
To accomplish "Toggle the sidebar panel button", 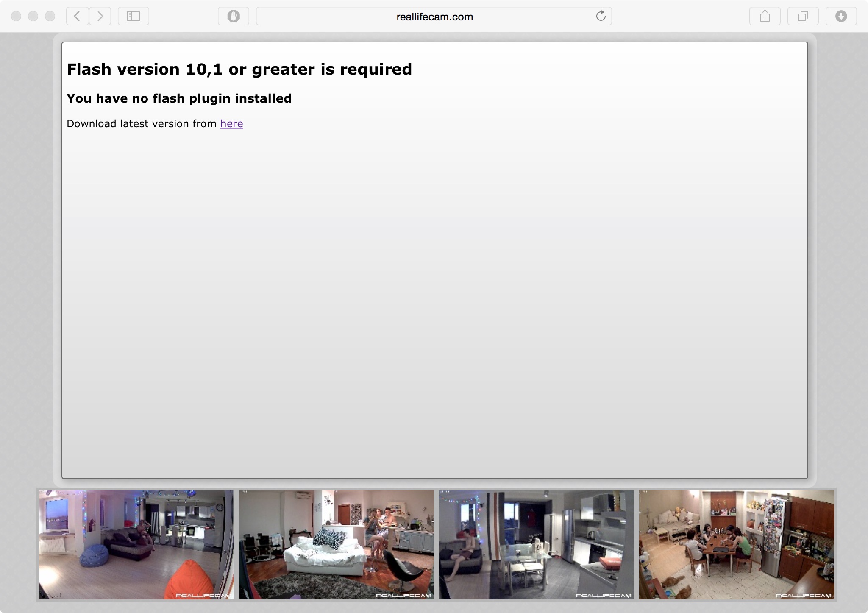I will coord(134,17).
